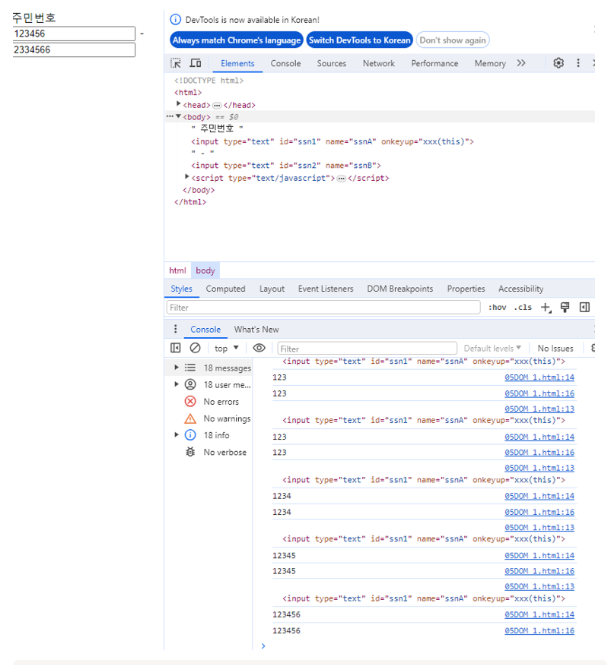Expand the head element node
Screen dimensions: 607x665
tap(179, 104)
